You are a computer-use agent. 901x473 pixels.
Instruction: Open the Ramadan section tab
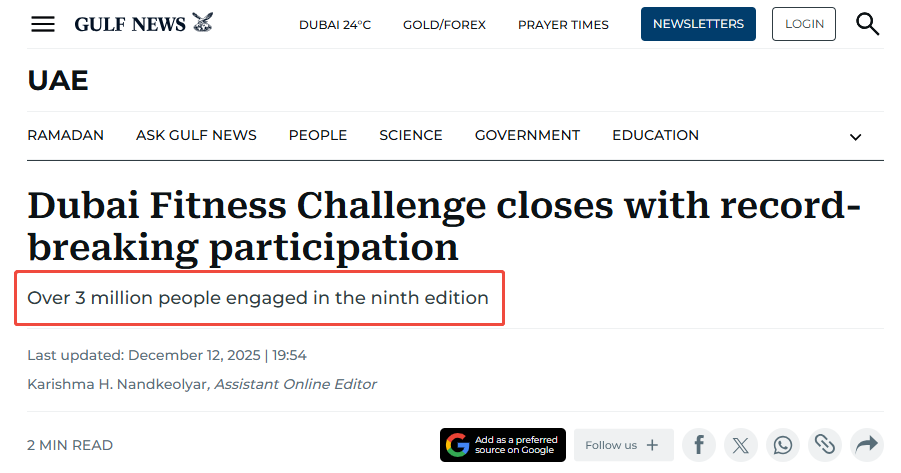65,135
